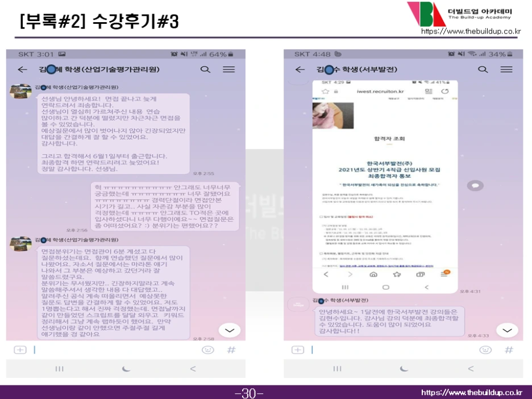Image resolution: width=532 pixels, height=399 pixels.
Task: Tap the home icon in the browser bottom toolbar
Action: (373, 274)
